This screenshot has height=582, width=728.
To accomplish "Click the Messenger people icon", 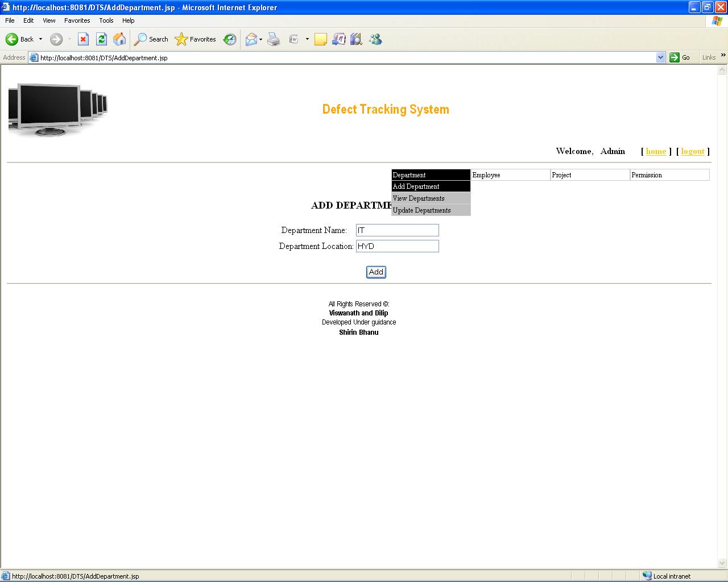I will 375,39.
